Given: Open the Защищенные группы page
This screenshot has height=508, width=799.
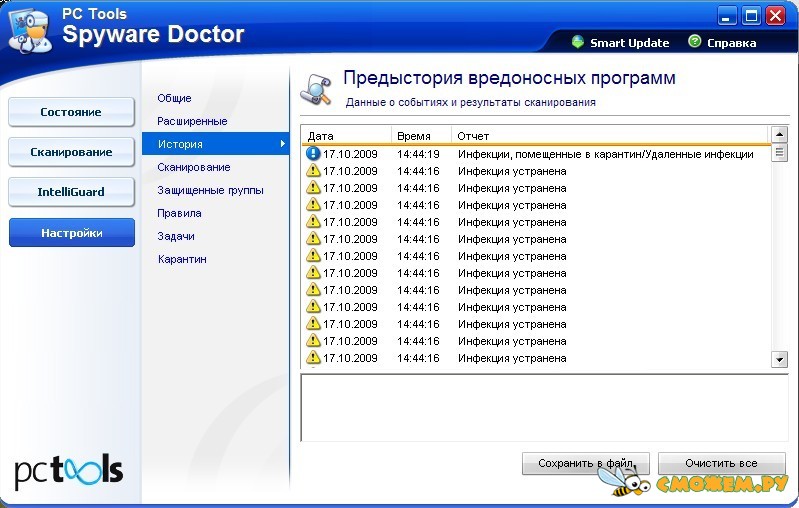Looking at the screenshot, I should point(210,190).
